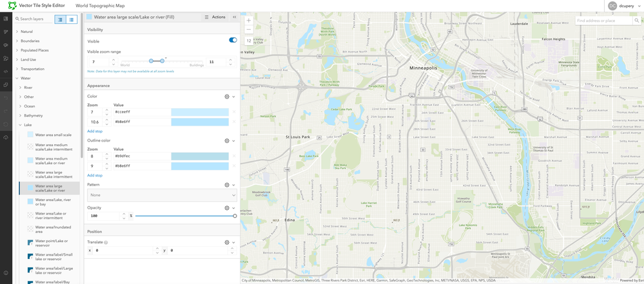644x284 pixels.
Task: Collapse the Lake subgroup
Action: point(20,125)
